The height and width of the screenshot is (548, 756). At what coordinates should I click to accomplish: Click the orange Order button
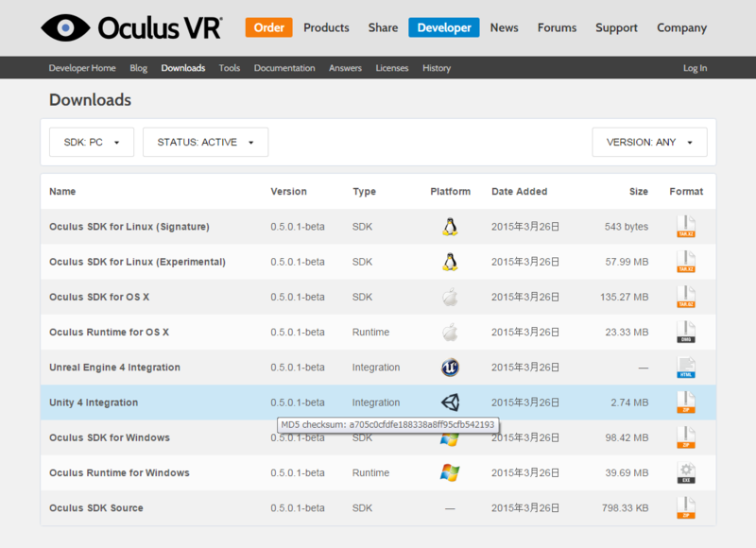pyautogui.click(x=269, y=27)
